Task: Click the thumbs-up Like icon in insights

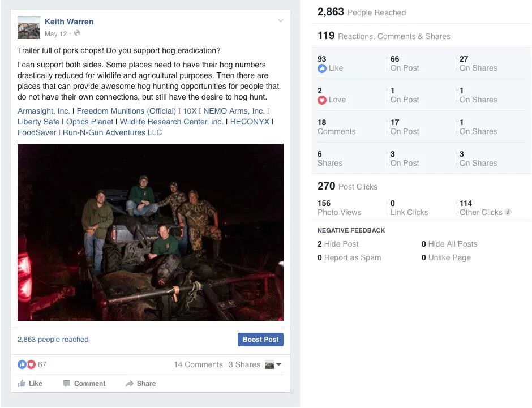Action: 322,68
